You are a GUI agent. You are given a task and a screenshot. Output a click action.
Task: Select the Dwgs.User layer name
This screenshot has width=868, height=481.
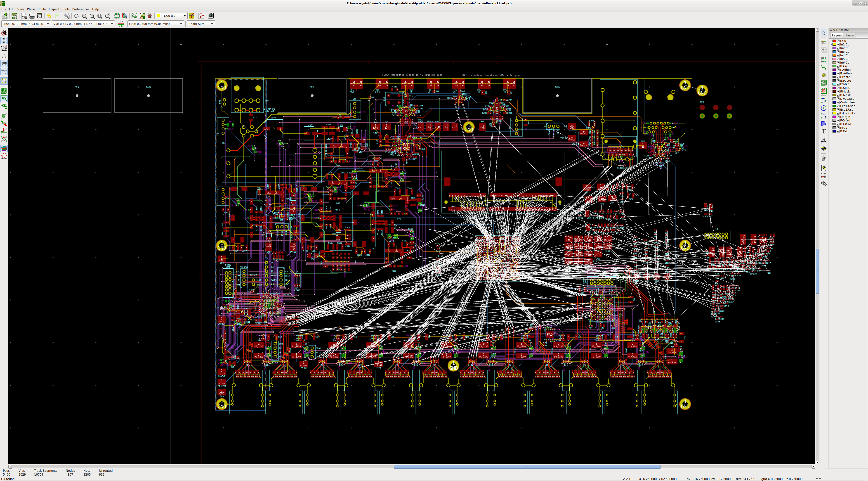click(x=848, y=99)
